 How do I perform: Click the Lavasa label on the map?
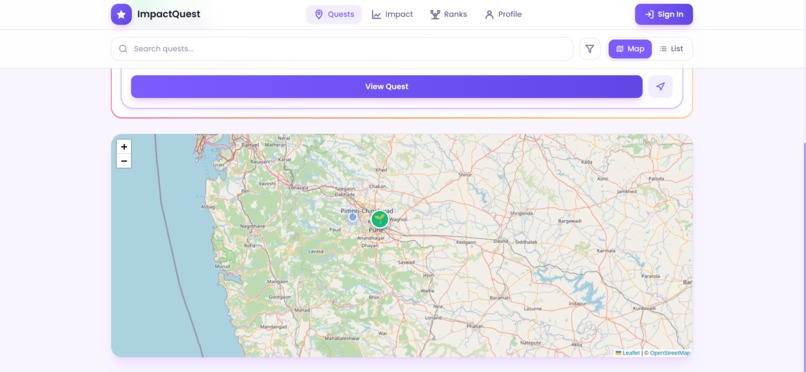point(316,251)
